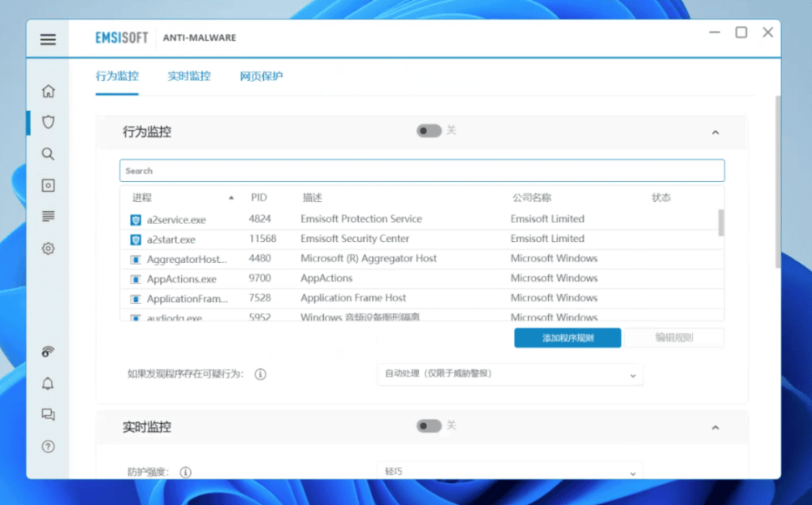Go to the Home overview icon
812x505 pixels.
coord(48,91)
